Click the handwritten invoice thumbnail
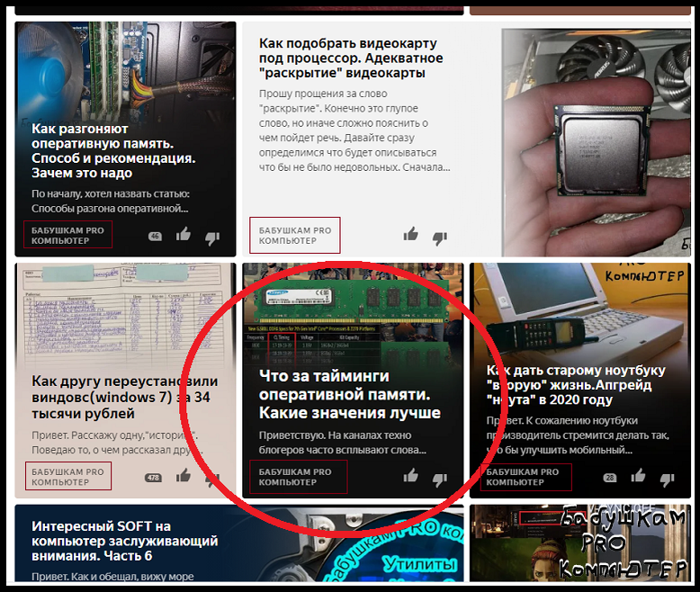Image resolution: width=700 pixels, height=592 pixels. (x=125, y=315)
